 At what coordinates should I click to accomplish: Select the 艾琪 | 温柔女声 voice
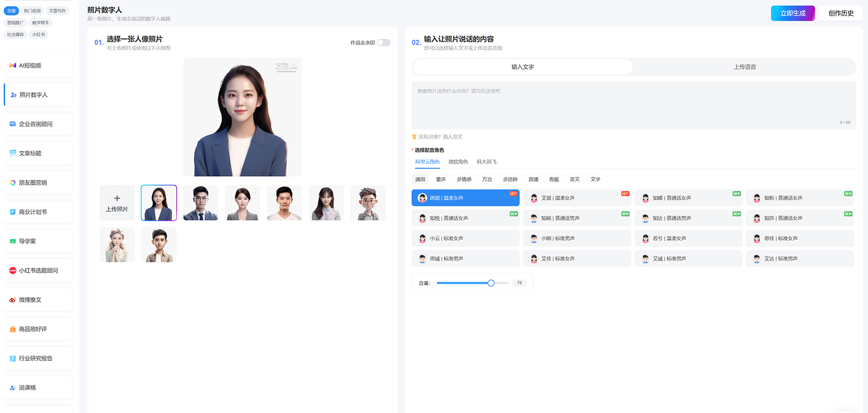tap(577, 198)
